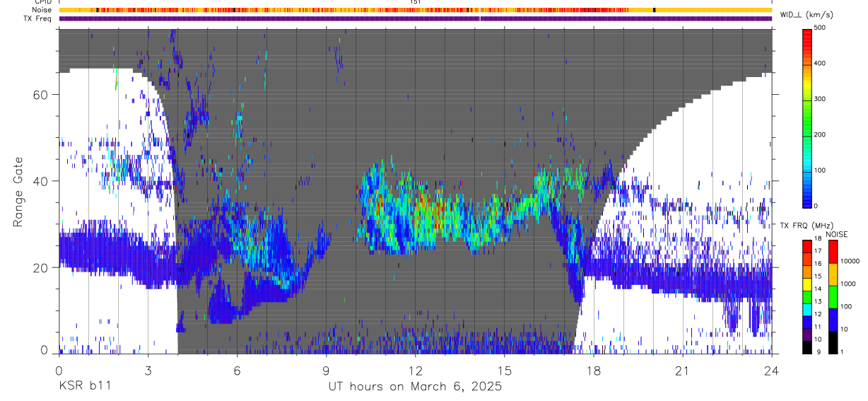This screenshot has width=868, height=401.
Task: Click the '18' tick on time axis
Action: coord(594,371)
